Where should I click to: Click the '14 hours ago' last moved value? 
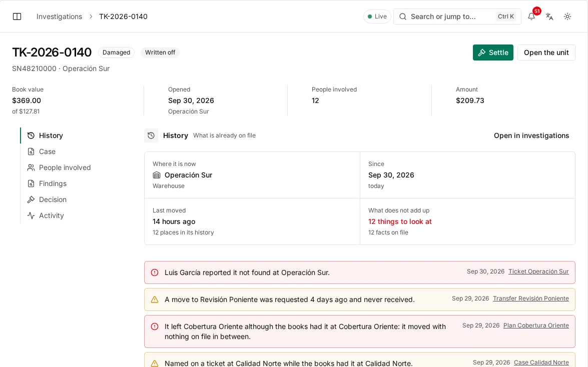coord(174,221)
